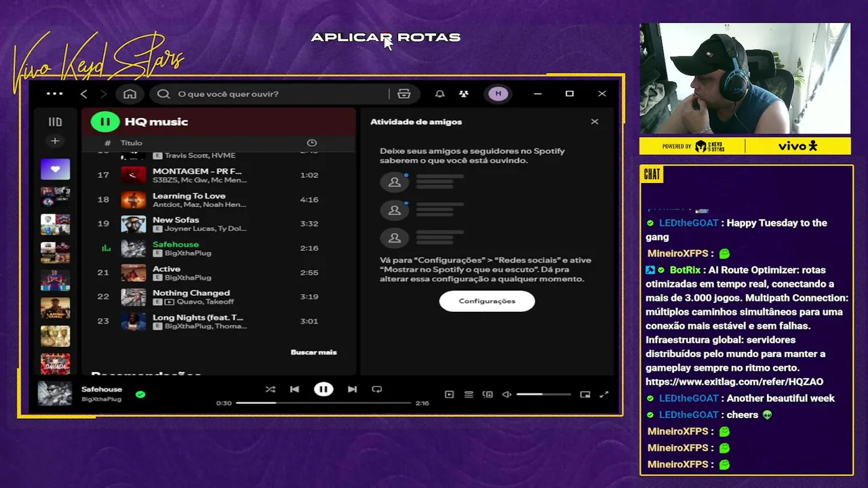868x488 pixels.
Task: Enter full screen from the player bar
Action: [x=604, y=394]
